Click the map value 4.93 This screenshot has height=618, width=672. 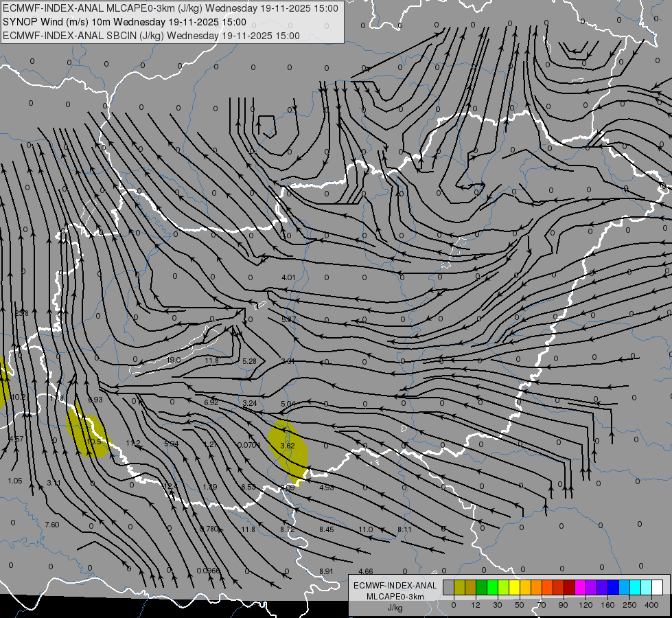click(x=327, y=488)
